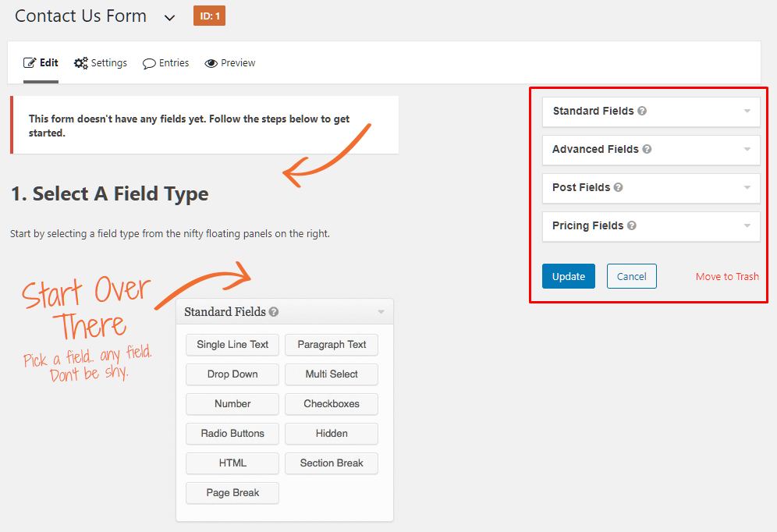Click the Update button

569,276
